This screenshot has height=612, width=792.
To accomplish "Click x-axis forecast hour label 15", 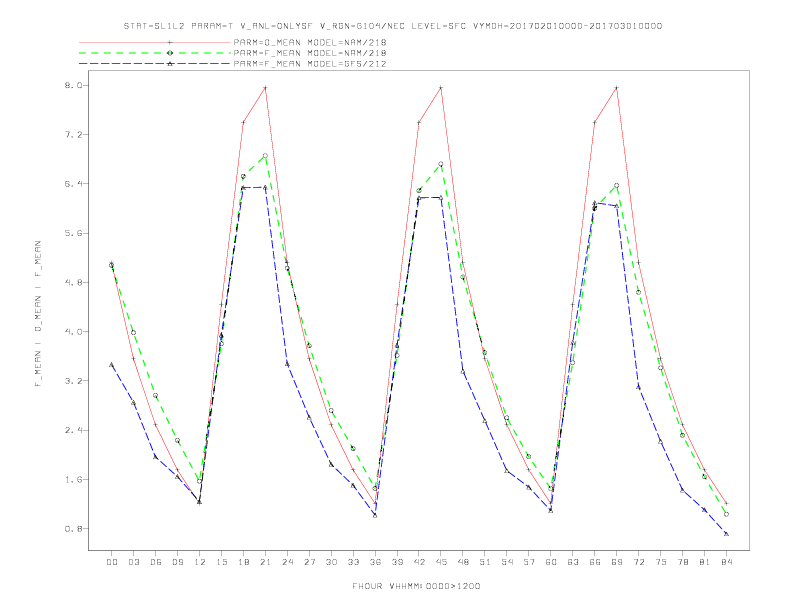I will click(x=221, y=562).
